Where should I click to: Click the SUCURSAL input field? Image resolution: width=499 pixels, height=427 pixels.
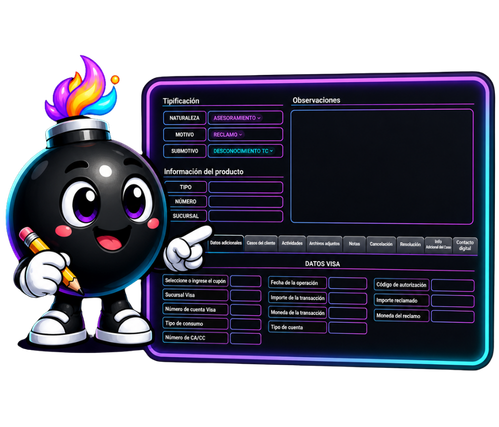(x=246, y=216)
